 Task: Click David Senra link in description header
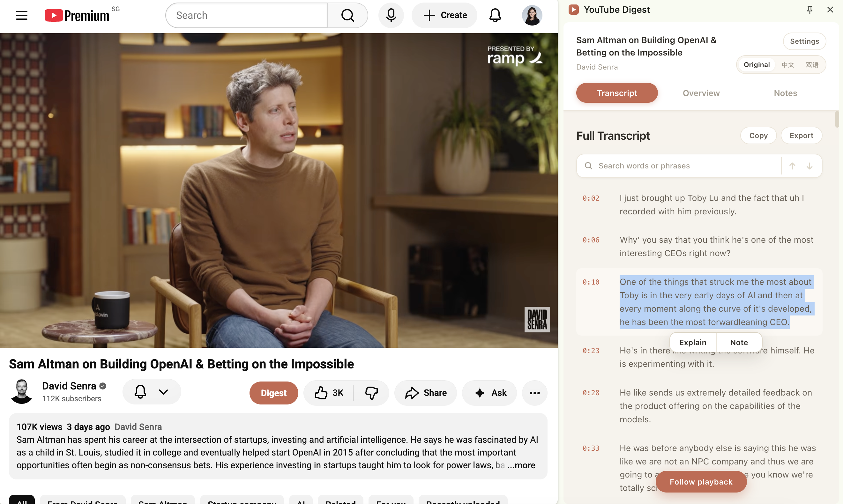138,427
